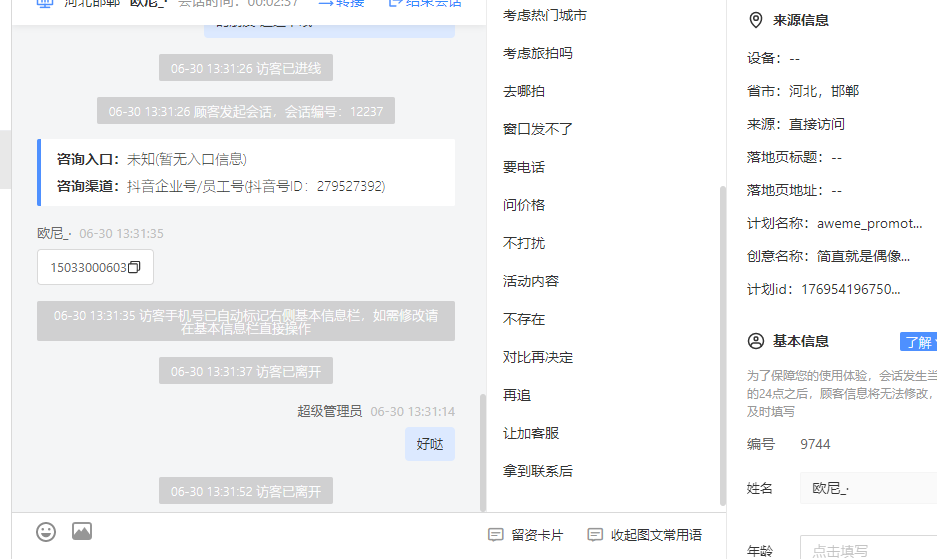937x559 pixels.
Task: Select quick phrase 问价格
Action: (523, 205)
